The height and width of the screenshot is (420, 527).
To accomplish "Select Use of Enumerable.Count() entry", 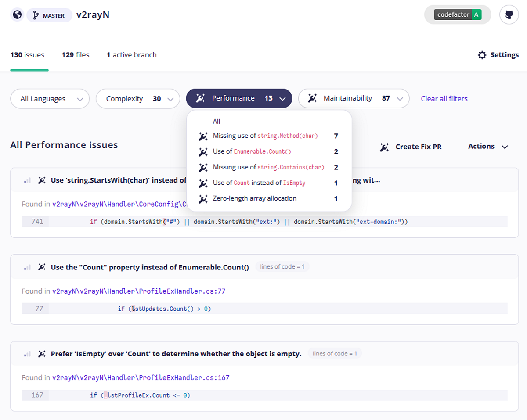I will (x=269, y=151).
